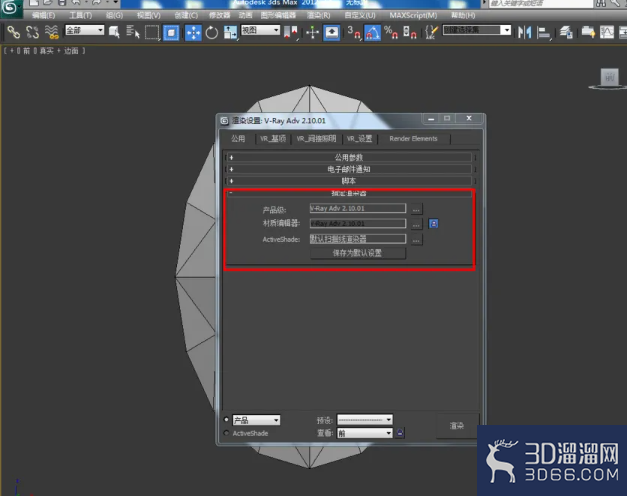Image resolution: width=627 pixels, height=496 pixels.
Task: Toggle Spinner Snap
Action: coord(410,32)
